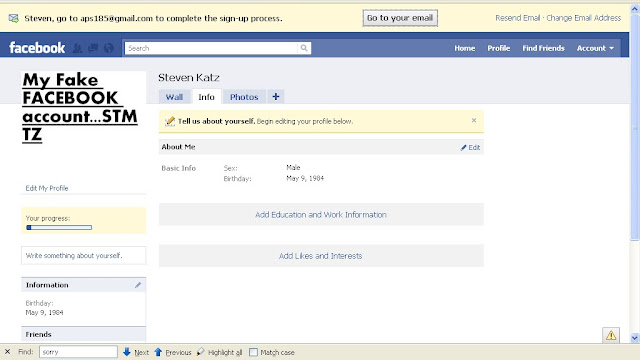This screenshot has width=640, height=360.
Task: Click the 'Go to your email' button
Action: pyautogui.click(x=400, y=18)
